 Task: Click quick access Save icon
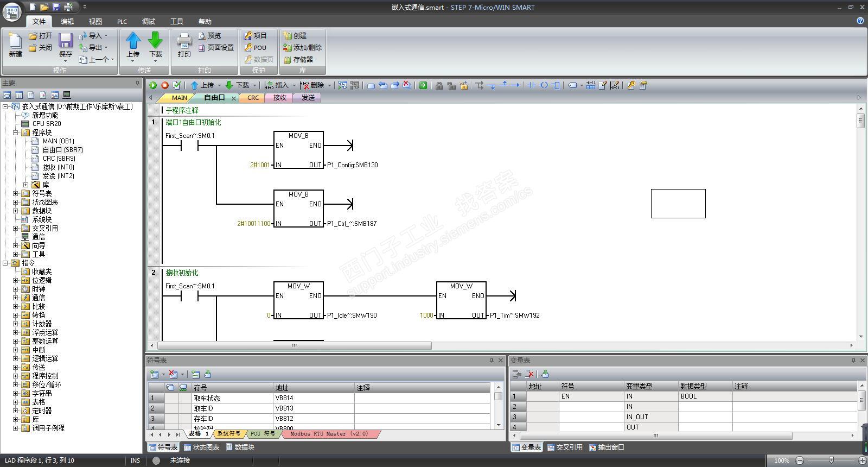coord(56,7)
